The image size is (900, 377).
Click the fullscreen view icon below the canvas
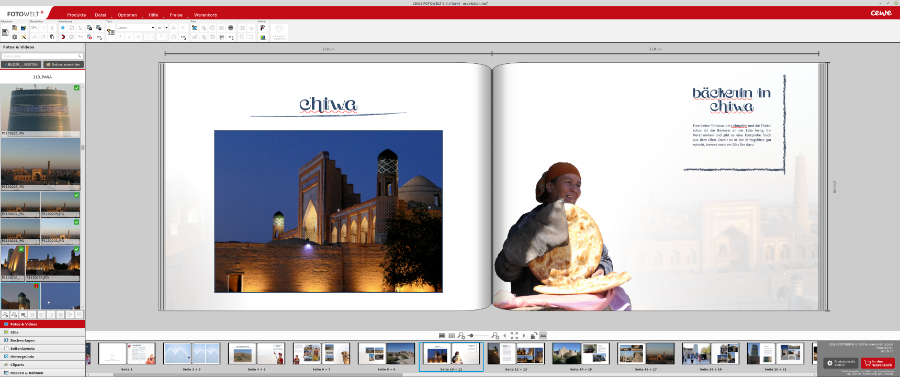point(514,335)
